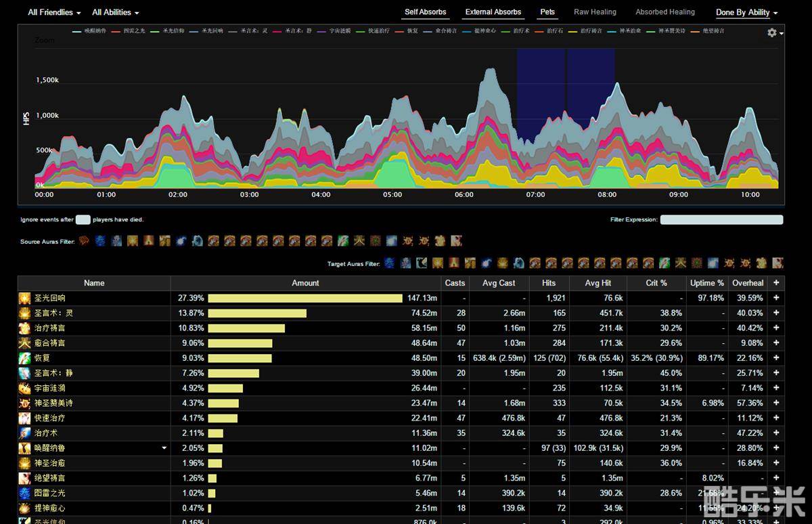Click the 圣光回响 spell icon in table
Screen dimensions: 812x524
[x=24, y=298]
